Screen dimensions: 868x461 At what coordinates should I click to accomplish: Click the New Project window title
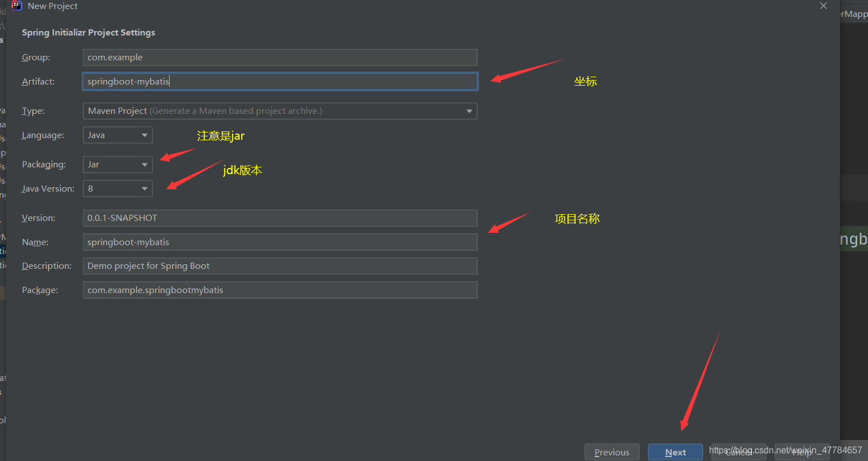(x=52, y=6)
